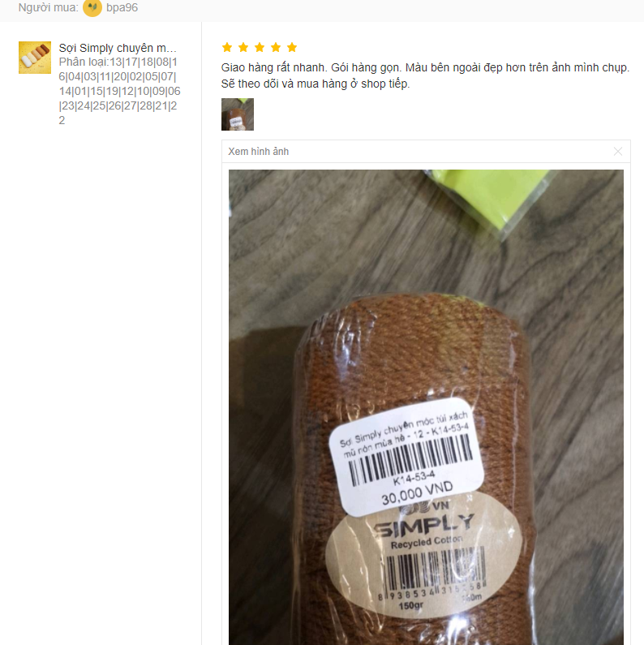
Task: Click the 'Người mua:' label
Action: [48, 8]
